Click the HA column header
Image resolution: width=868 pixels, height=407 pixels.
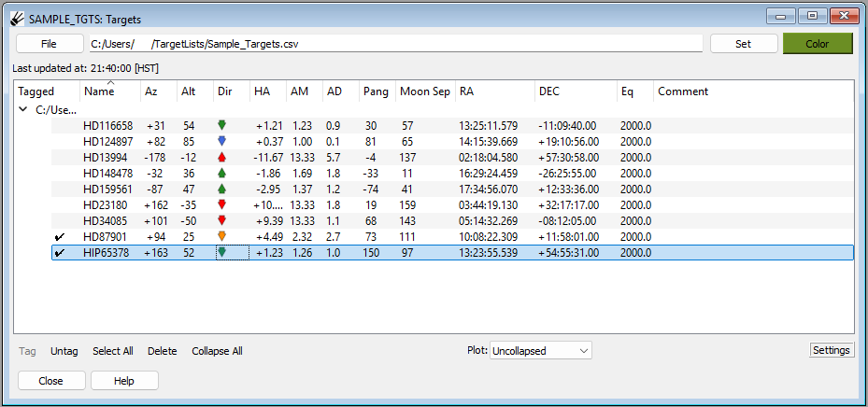coord(268,91)
